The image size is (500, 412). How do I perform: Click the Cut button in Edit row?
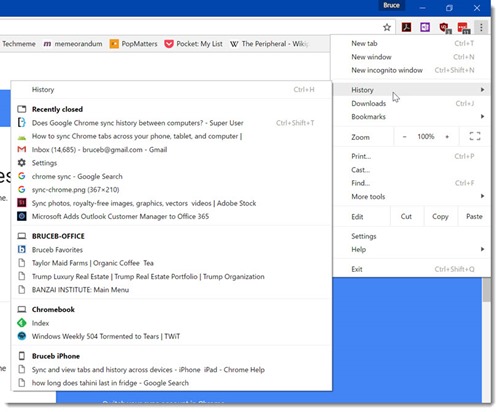tap(406, 216)
